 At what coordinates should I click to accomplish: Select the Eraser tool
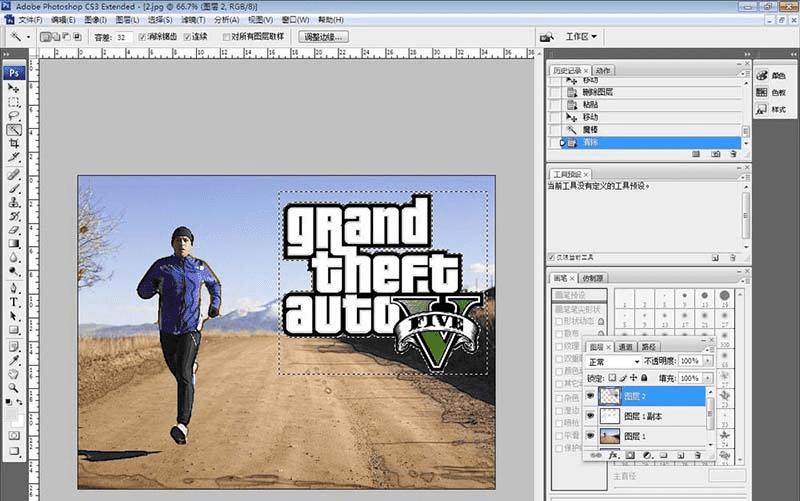(x=14, y=230)
